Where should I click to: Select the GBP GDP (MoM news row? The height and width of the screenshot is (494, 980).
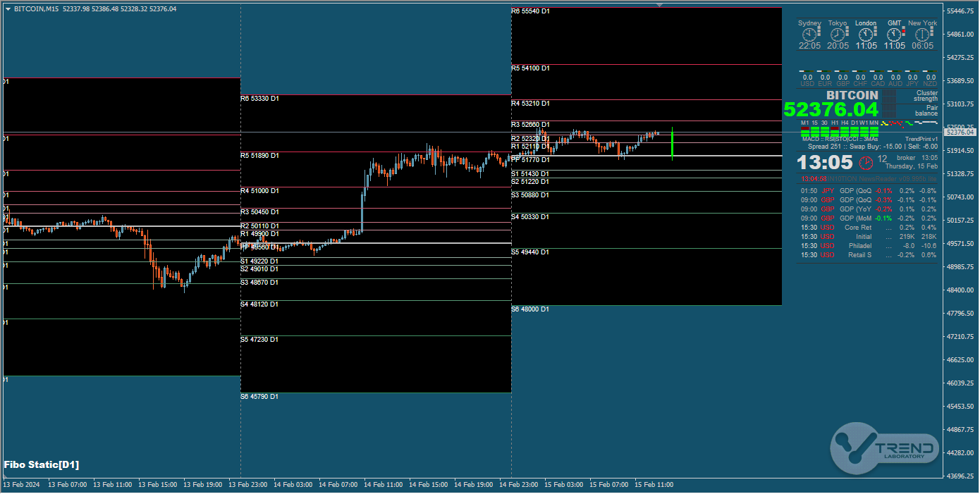tap(869, 218)
